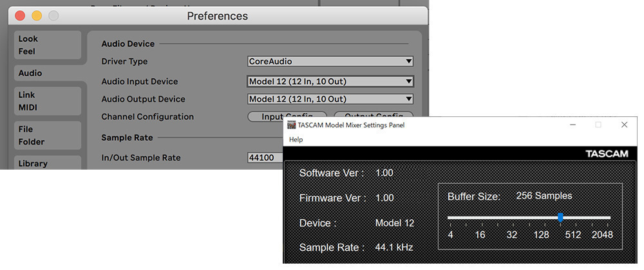The height and width of the screenshot is (270, 644).
Task: Set buffer slider to the 4 mark
Action: click(451, 235)
